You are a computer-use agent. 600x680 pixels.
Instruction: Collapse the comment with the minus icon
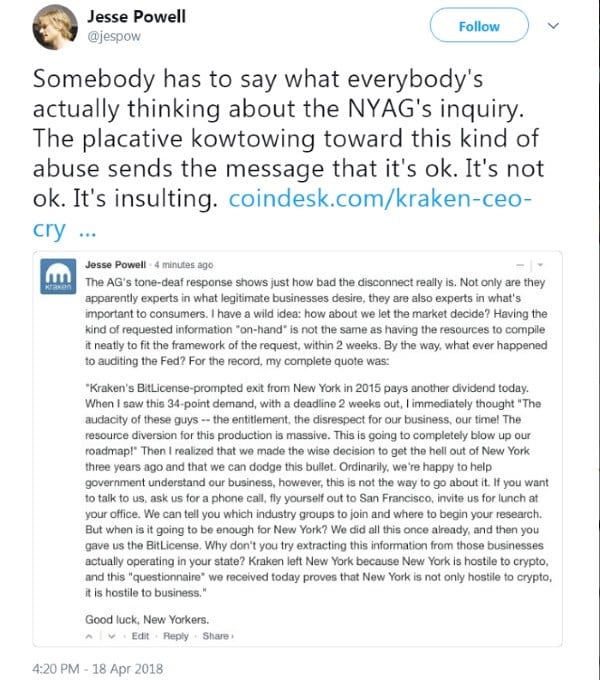pyautogui.click(x=520, y=265)
